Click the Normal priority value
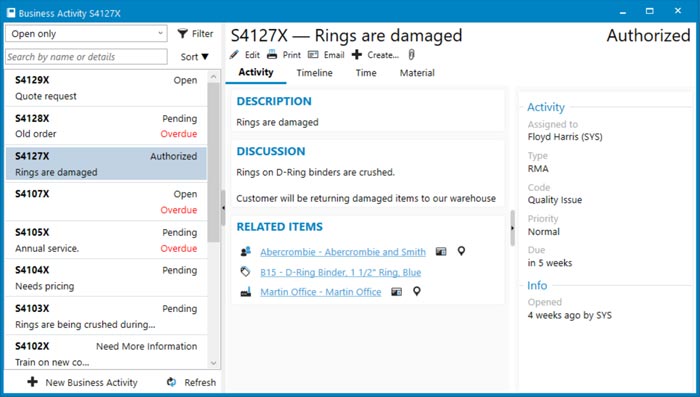Viewport: 700px width, 397px height. [x=543, y=232]
